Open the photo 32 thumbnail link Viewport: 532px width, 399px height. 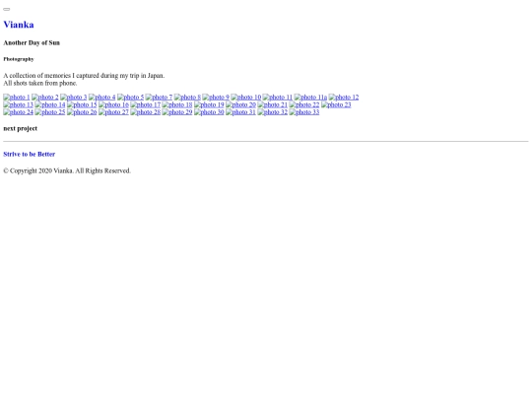(273, 112)
